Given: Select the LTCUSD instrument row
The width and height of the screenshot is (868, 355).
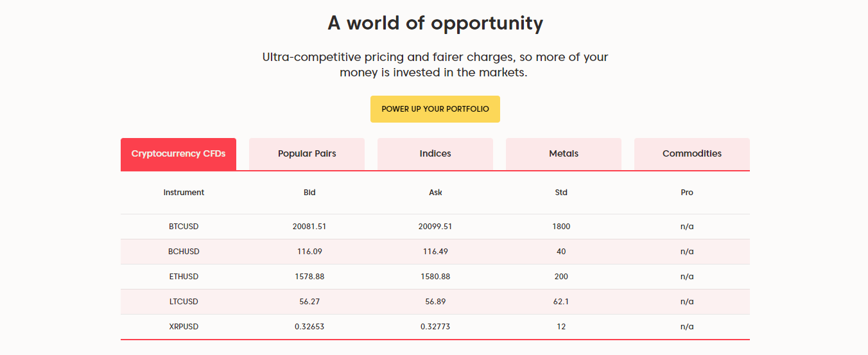Looking at the screenshot, I should click(435, 302).
